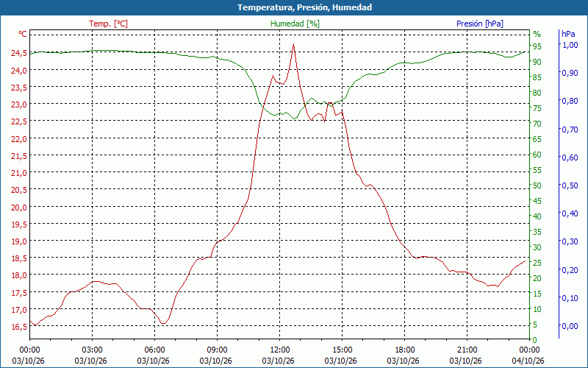Click the '24,0' temperature axis value
The width and height of the screenshot is (588, 368).
coord(19,71)
